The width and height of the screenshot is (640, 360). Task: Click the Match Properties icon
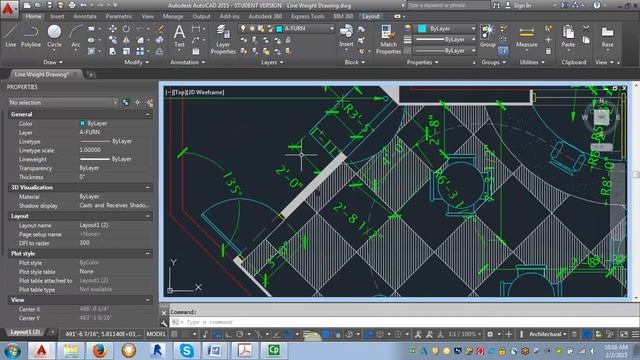388,40
